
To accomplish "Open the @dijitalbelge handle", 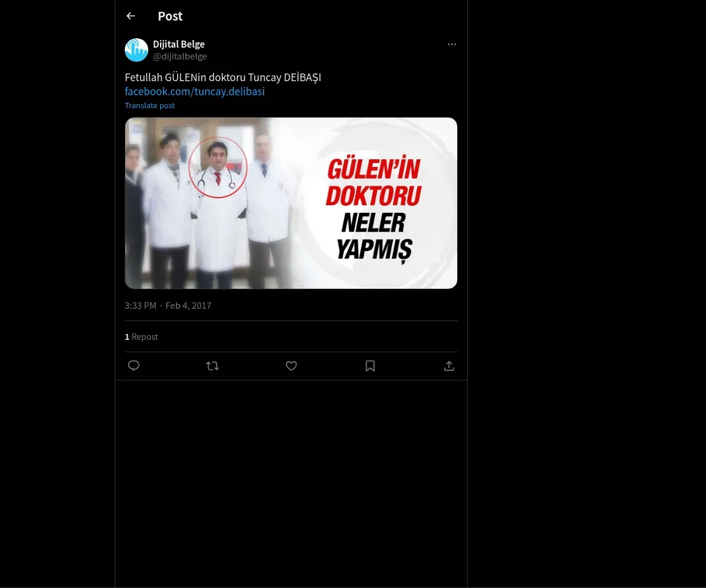I will (x=180, y=56).
